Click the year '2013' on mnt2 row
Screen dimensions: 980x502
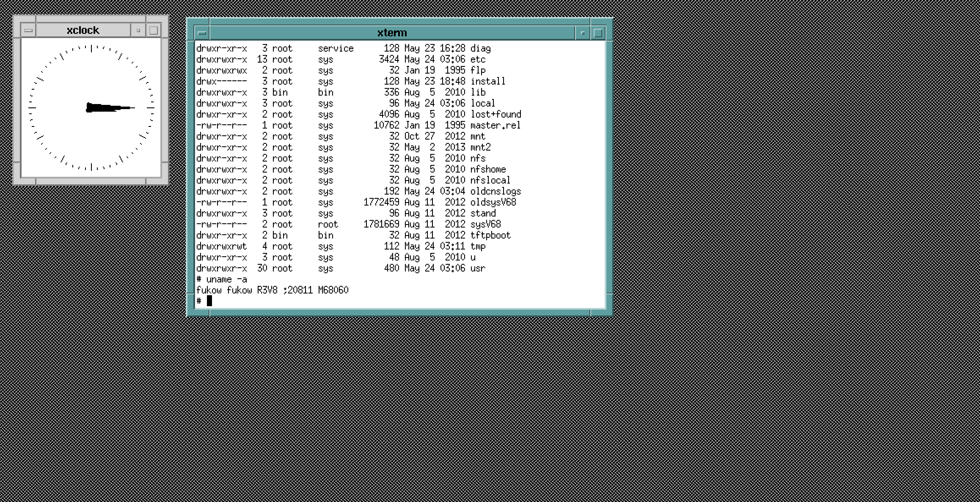pos(455,147)
